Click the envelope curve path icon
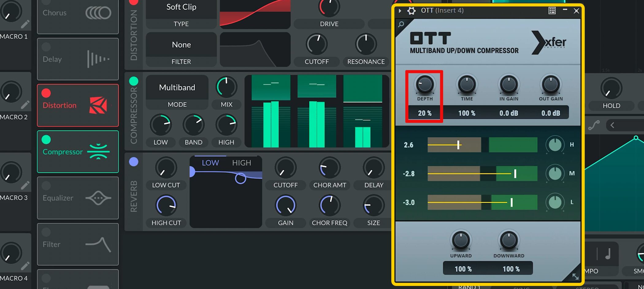Viewport: 644px width, 289px height. (594, 125)
